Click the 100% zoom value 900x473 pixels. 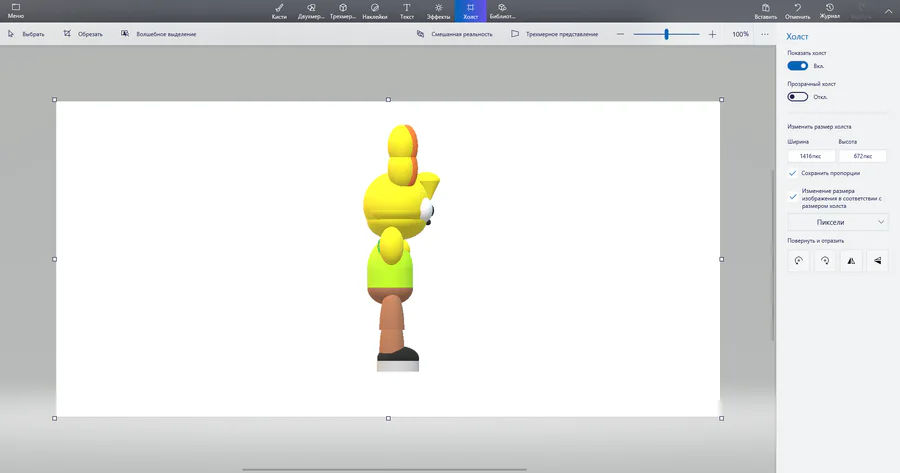[740, 34]
